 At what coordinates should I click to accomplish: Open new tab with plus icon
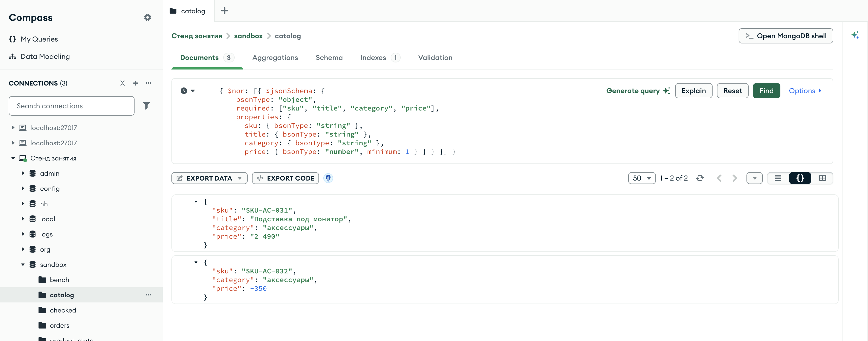pyautogui.click(x=224, y=11)
